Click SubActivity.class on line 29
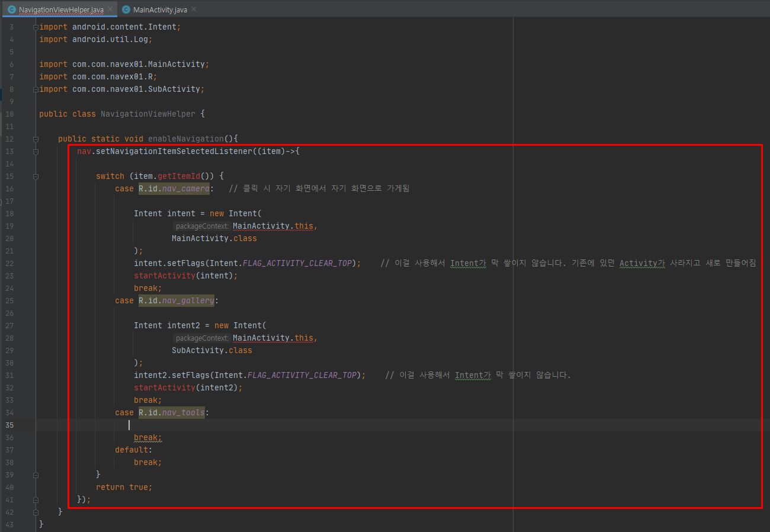770x532 pixels. (212, 351)
